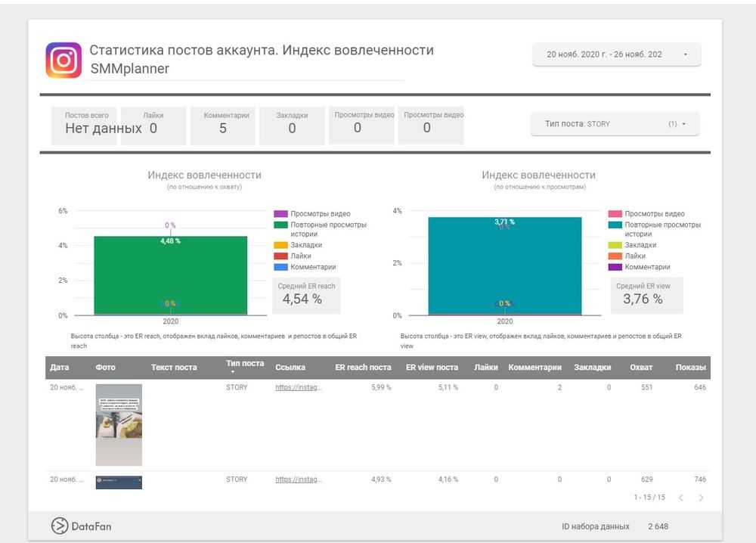
Task: Click the purple Просмотры видео legend swatch
Action: (280, 213)
